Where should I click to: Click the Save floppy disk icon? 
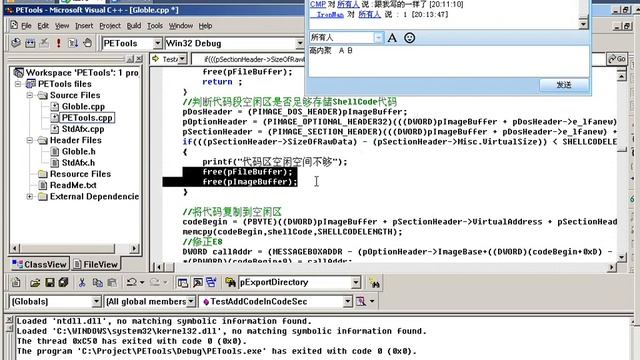49,282
